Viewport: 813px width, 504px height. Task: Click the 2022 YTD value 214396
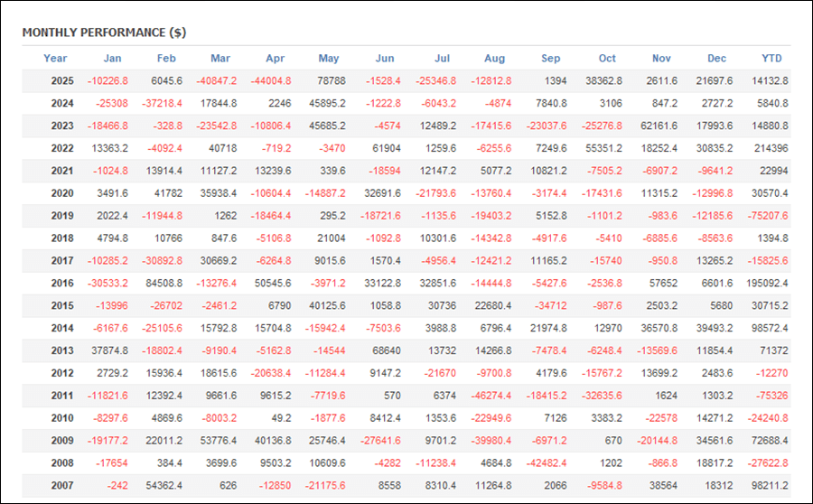[x=770, y=148]
